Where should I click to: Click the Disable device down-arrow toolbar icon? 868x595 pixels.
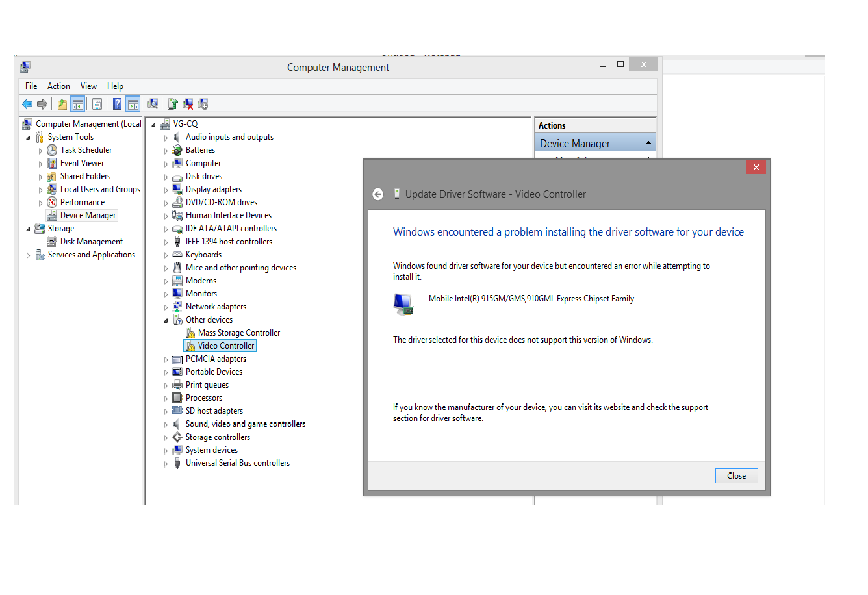click(203, 104)
